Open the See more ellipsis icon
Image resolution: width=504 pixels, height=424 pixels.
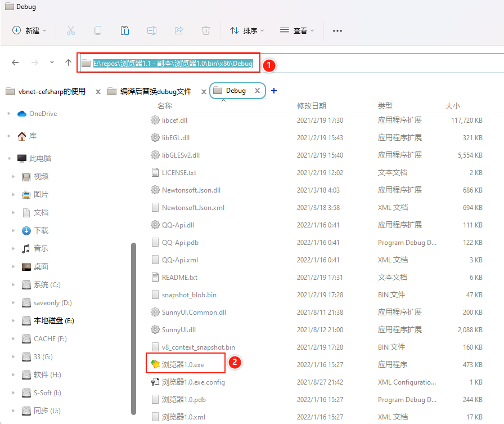coord(337,31)
